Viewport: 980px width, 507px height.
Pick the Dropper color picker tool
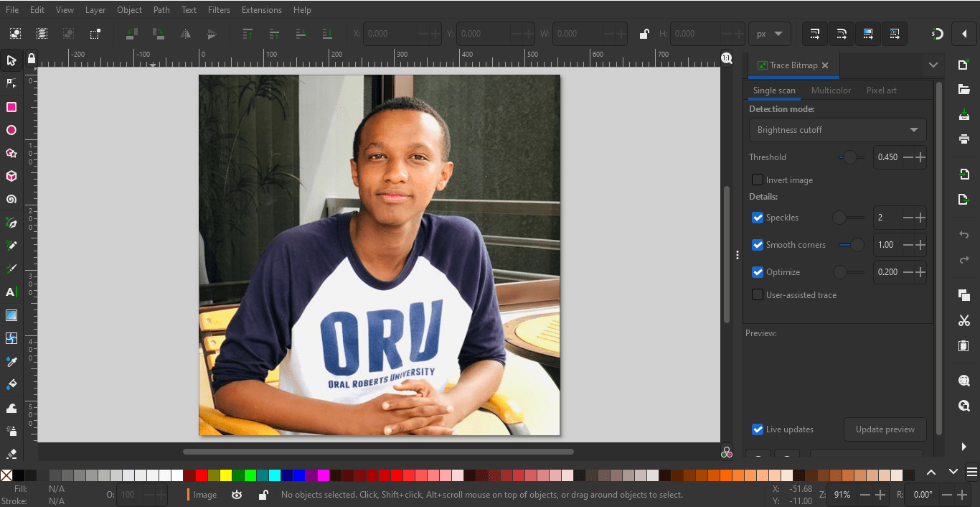pos(11,361)
